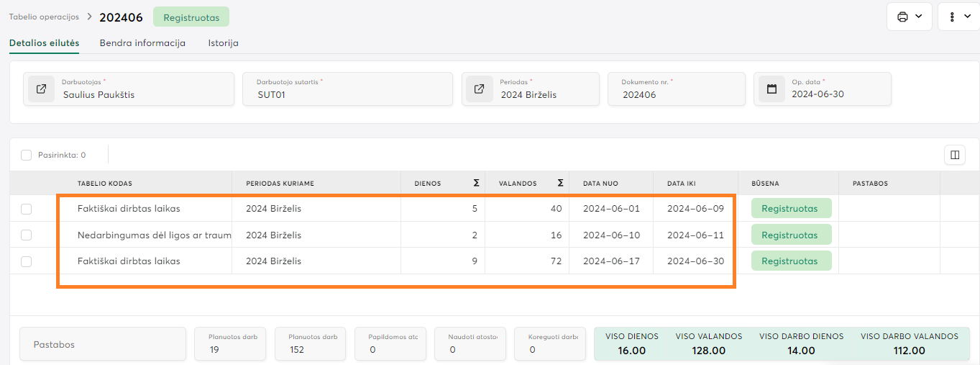Click Registruotas status in the last row
Image resolution: width=980 pixels, height=365 pixels.
pyautogui.click(x=791, y=261)
